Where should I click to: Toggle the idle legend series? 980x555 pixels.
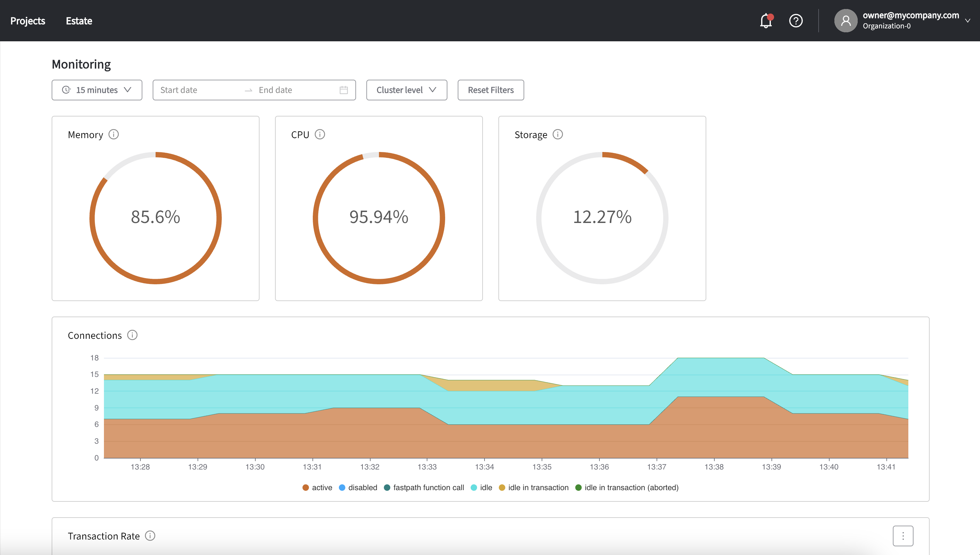click(x=482, y=488)
